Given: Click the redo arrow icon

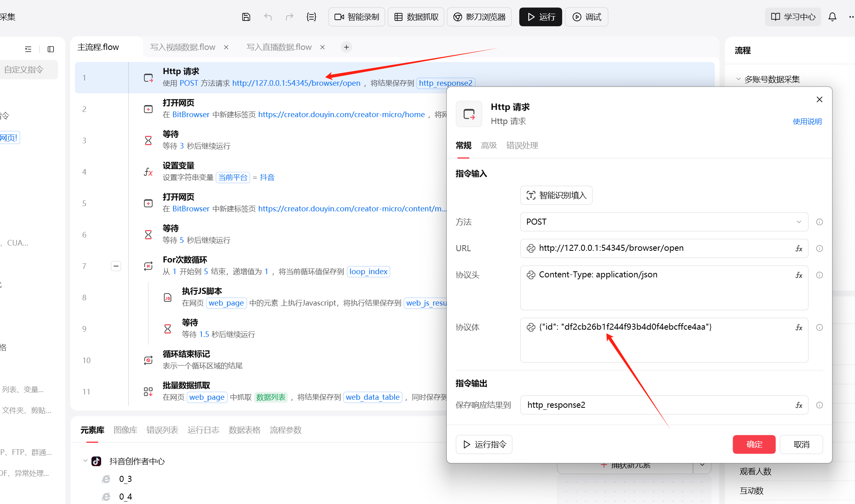Looking at the screenshot, I should click(289, 17).
